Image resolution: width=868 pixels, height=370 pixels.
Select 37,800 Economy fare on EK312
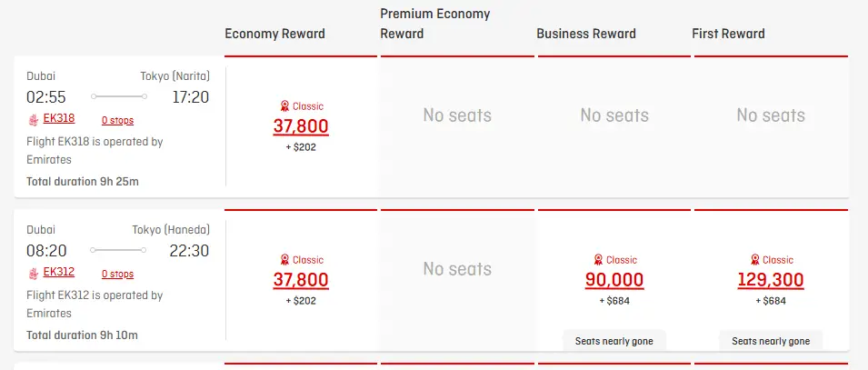coord(301,280)
